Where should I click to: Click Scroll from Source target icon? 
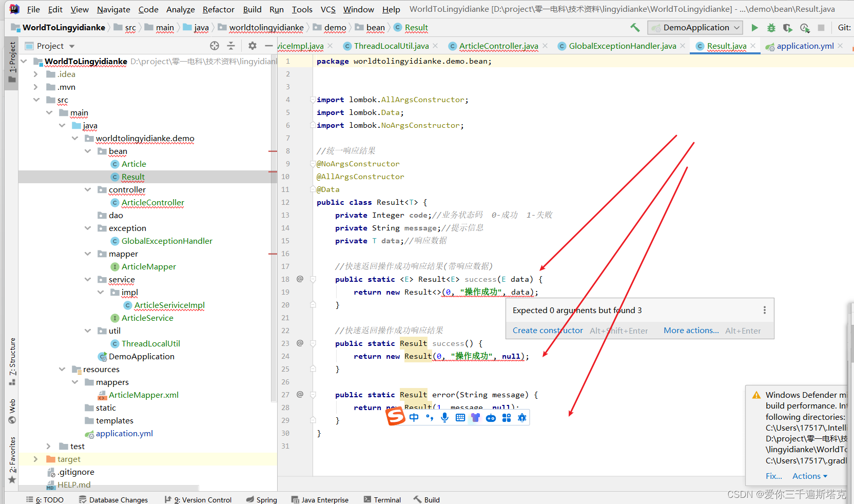(x=214, y=46)
